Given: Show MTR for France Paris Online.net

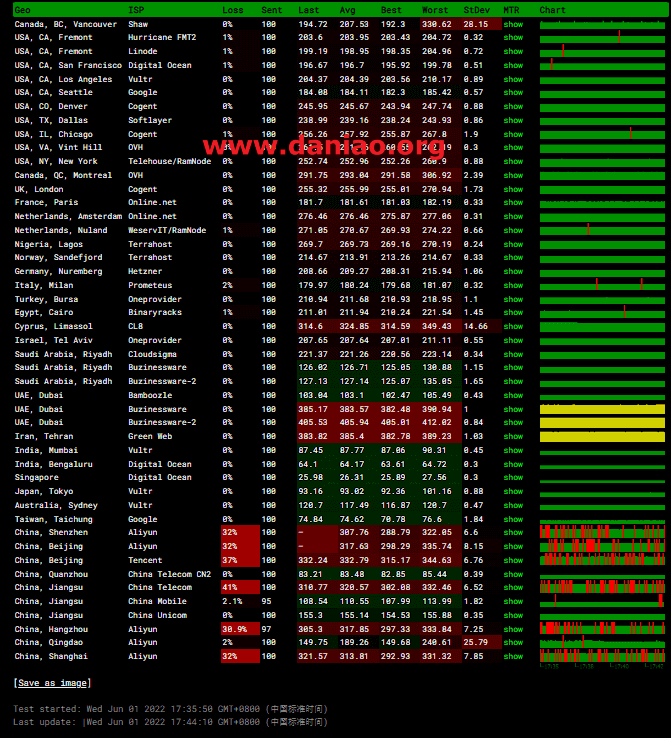Looking at the screenshot, I should (x=513, y=202).
